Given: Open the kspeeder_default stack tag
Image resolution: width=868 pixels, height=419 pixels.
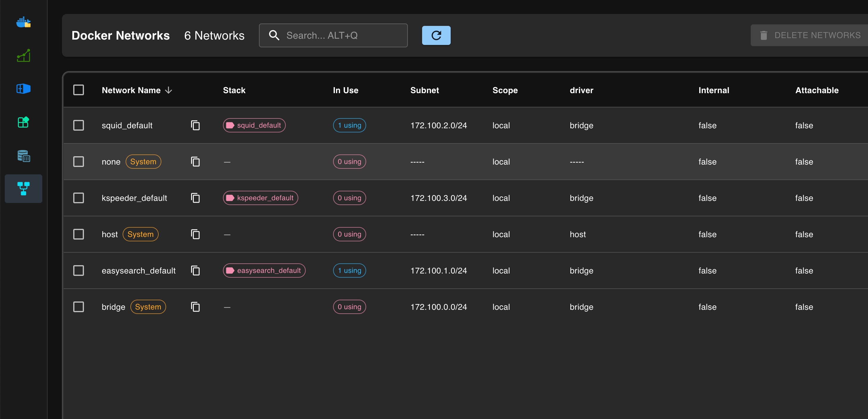Looking at the screenshot, I should tap(260, 198).
